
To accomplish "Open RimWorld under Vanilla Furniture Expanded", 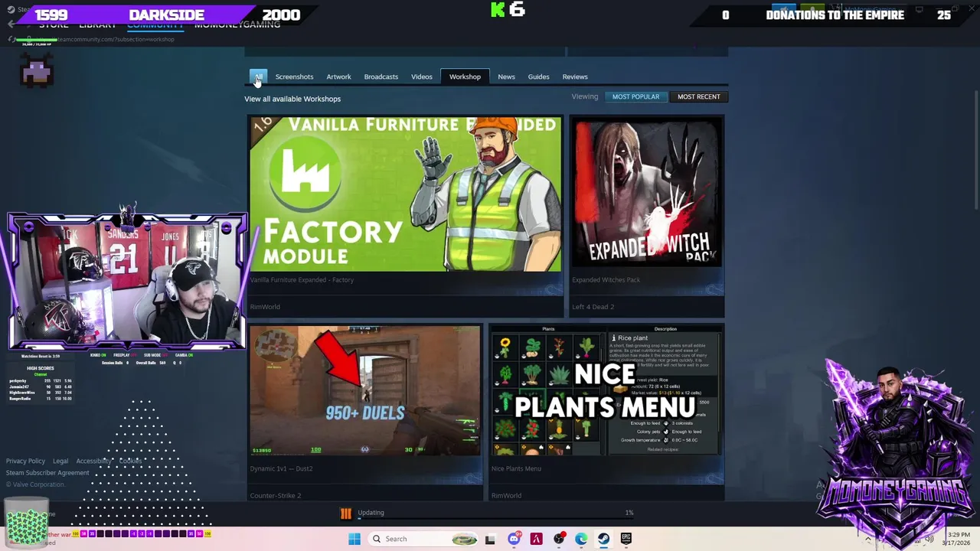I will click(265, 307).
